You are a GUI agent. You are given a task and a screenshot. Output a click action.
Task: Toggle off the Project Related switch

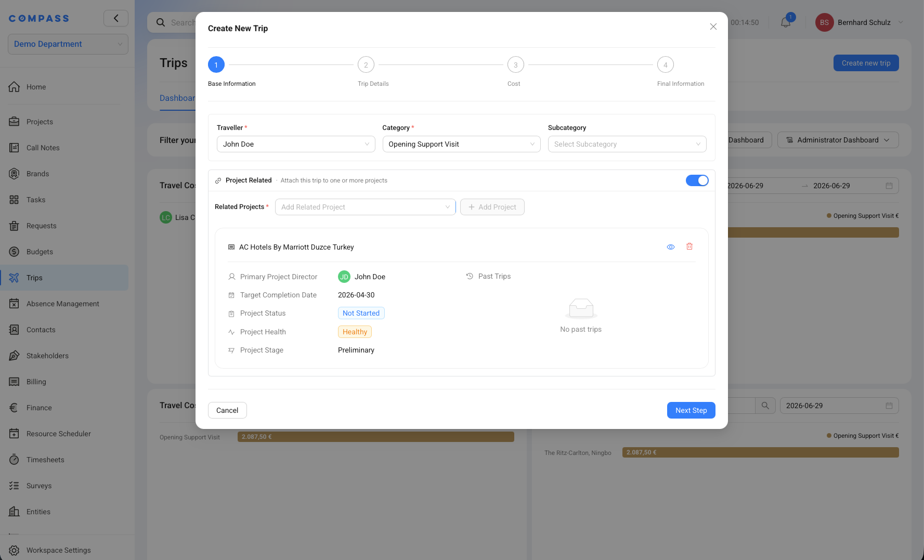pos(697,180)
